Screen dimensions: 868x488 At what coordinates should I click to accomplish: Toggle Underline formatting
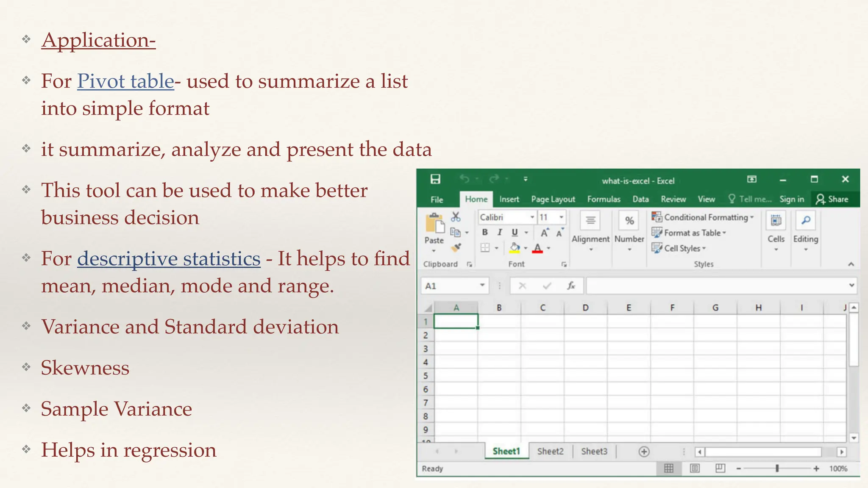(515, 232)
